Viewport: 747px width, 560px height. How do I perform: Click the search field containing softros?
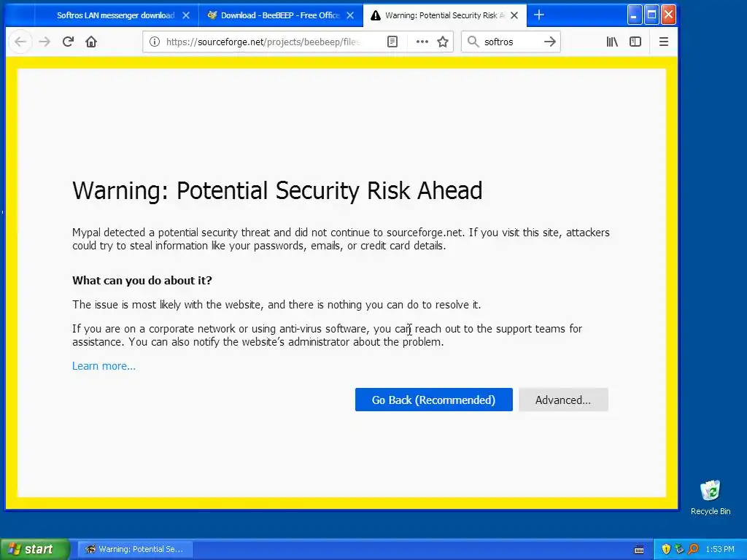tap(511, 42)
